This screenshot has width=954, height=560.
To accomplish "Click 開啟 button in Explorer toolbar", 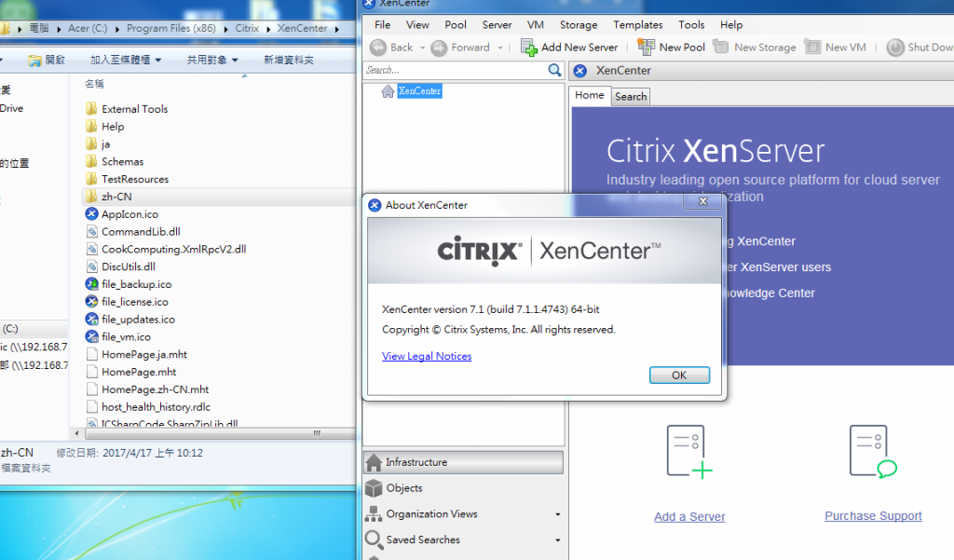I will (47, 61).
